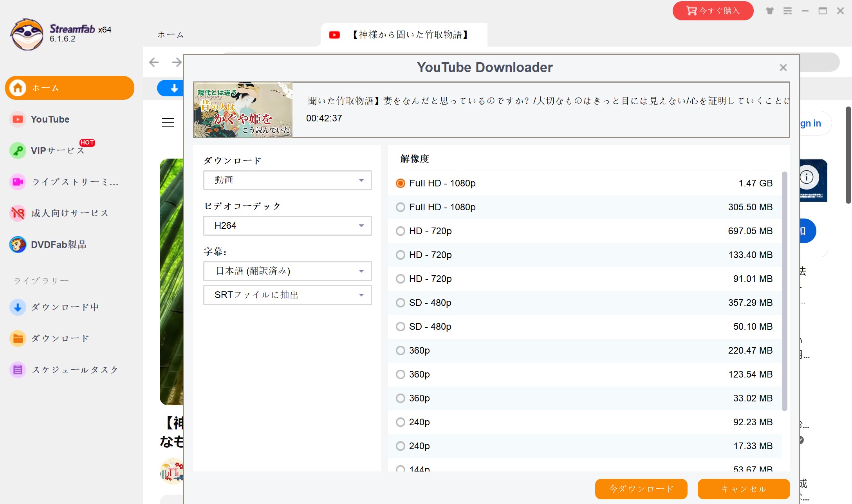Click the version number 6.1.6.2
852x504 pixels.
click(x=63, y=39)
